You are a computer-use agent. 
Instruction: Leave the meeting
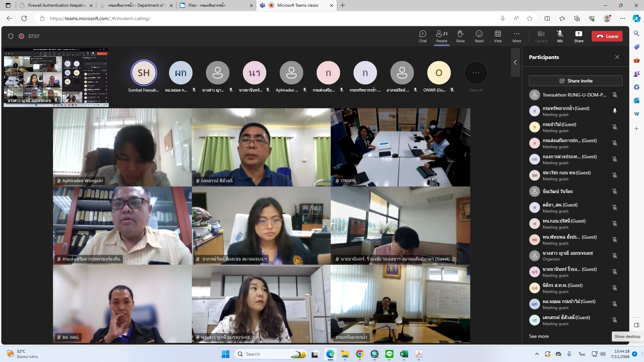point(607,36)
